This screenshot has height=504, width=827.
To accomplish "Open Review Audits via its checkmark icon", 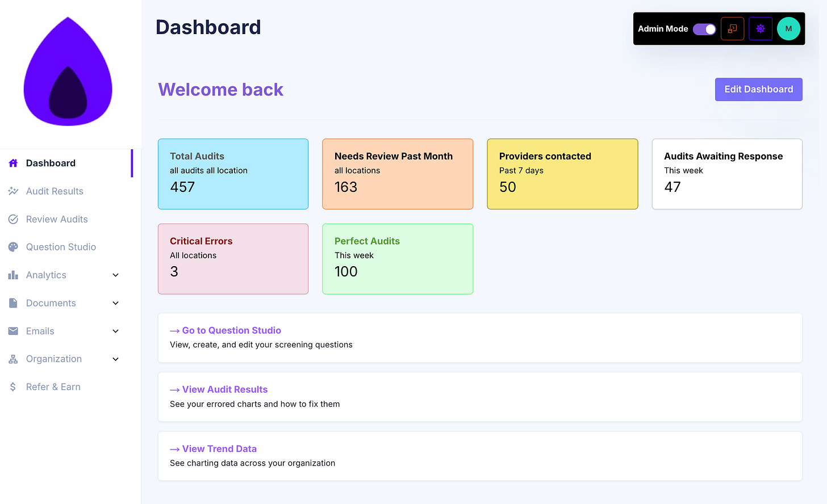I will coord(13,219).
